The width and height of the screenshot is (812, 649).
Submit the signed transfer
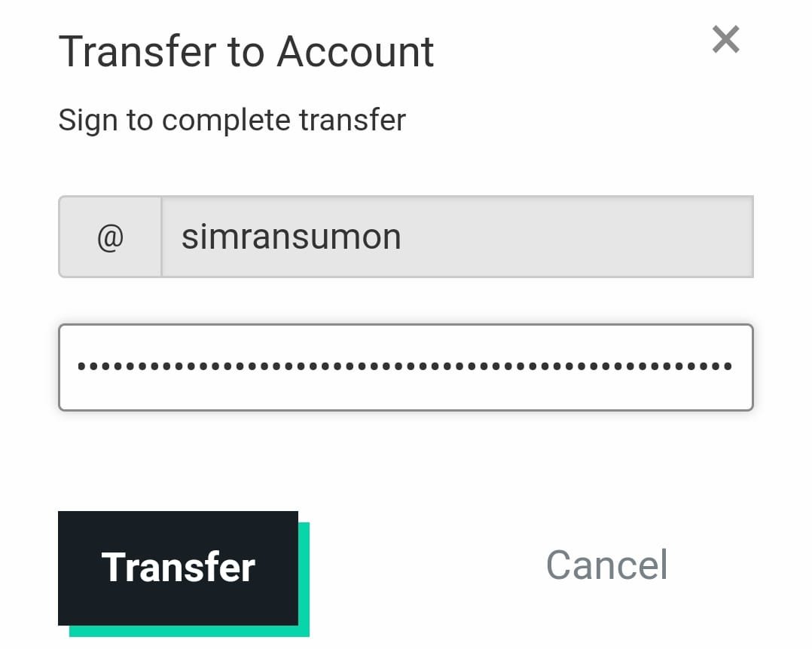point(178,568)
